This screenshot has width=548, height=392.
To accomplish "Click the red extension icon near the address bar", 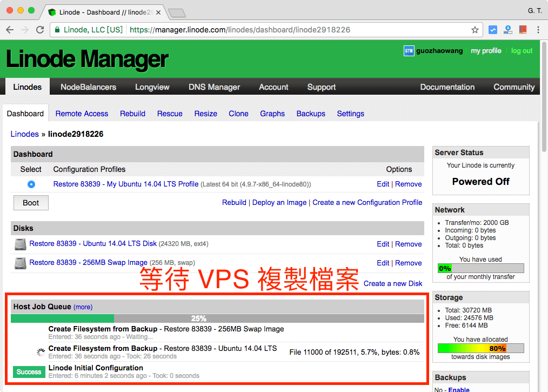I will pyautogui.click(x=523, y=30).
